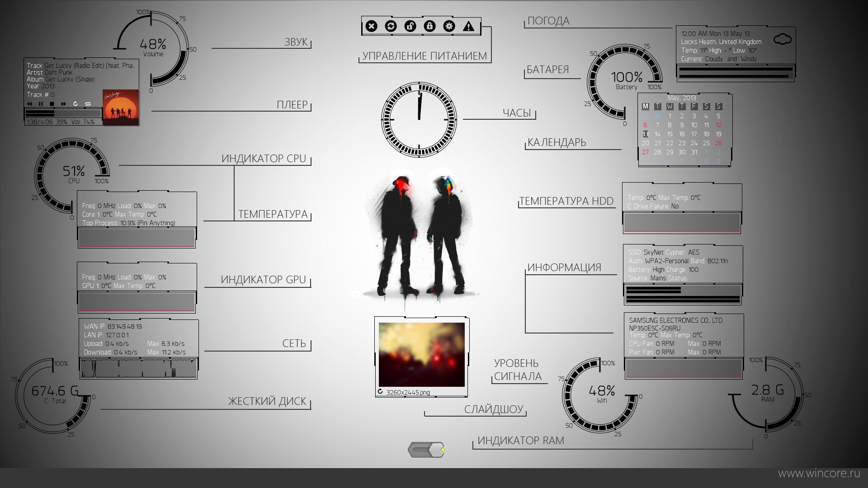The image size is (868, 488).
Task: Select day 22 in the May calendar
Action: pyautogui.click(x=670, y=143)
